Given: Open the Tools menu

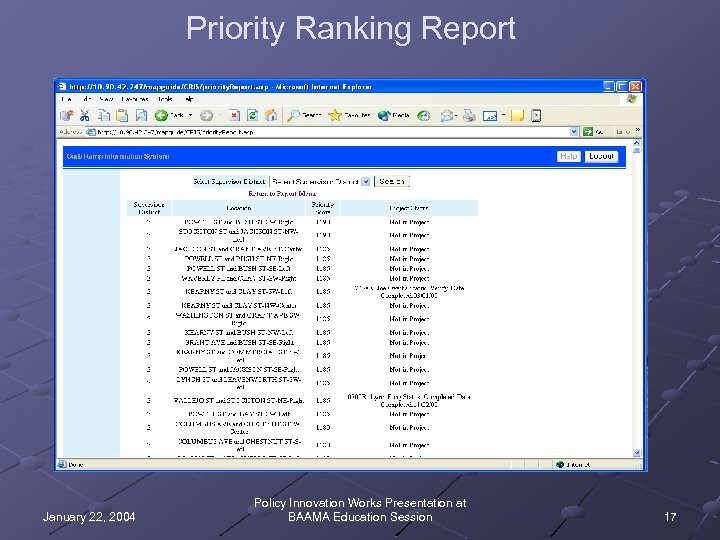Looking at the screenshot, I should (165, 99).
